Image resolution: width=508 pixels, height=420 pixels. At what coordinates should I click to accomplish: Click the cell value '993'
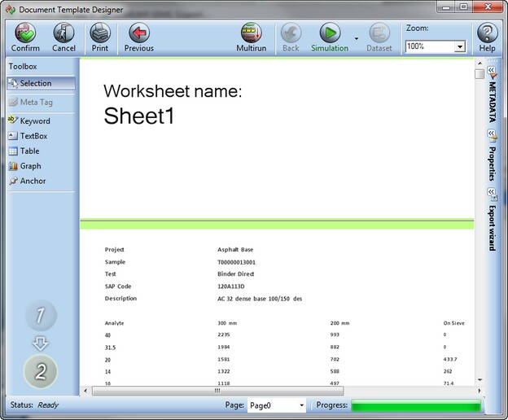[x=335, y=335]
